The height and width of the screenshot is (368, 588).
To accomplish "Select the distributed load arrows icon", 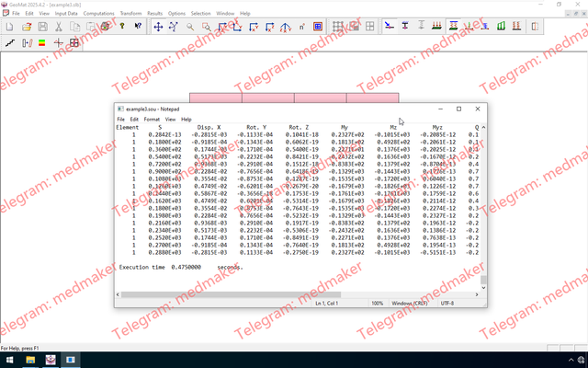I will pos(436,27).
